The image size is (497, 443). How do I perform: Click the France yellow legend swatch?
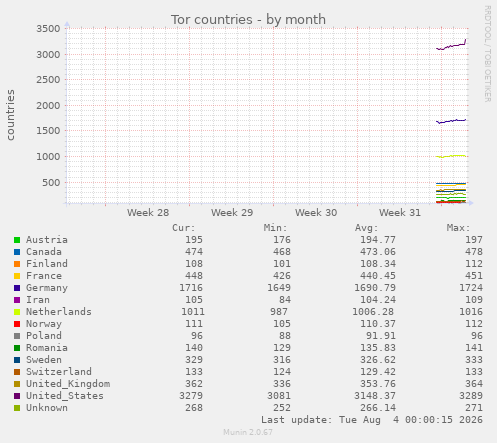tap(17, 276)
